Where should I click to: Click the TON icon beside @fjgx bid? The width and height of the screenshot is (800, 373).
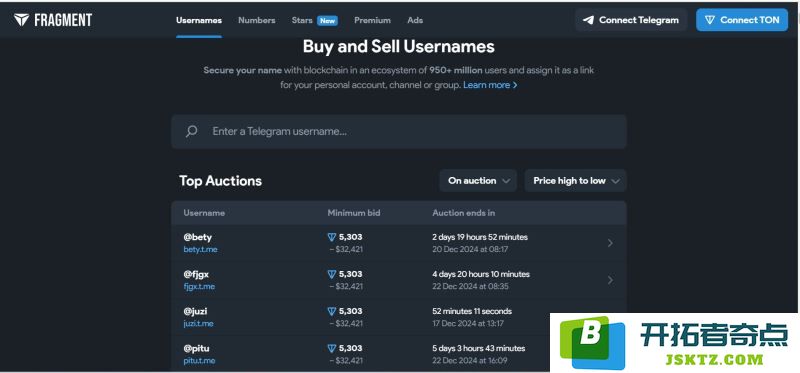coord(332,274)
